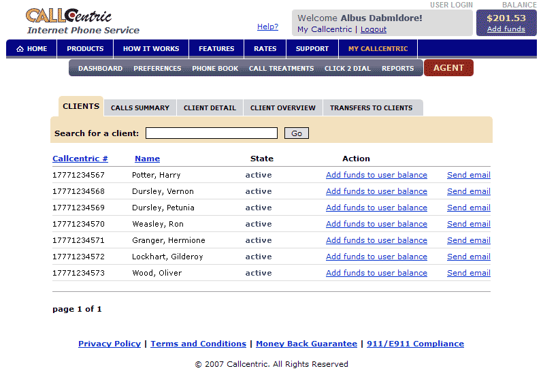The image size is (543, 392).
Task: Open the SUPPORT menu item
Action: pyautogui.click(x=312, y=49)
